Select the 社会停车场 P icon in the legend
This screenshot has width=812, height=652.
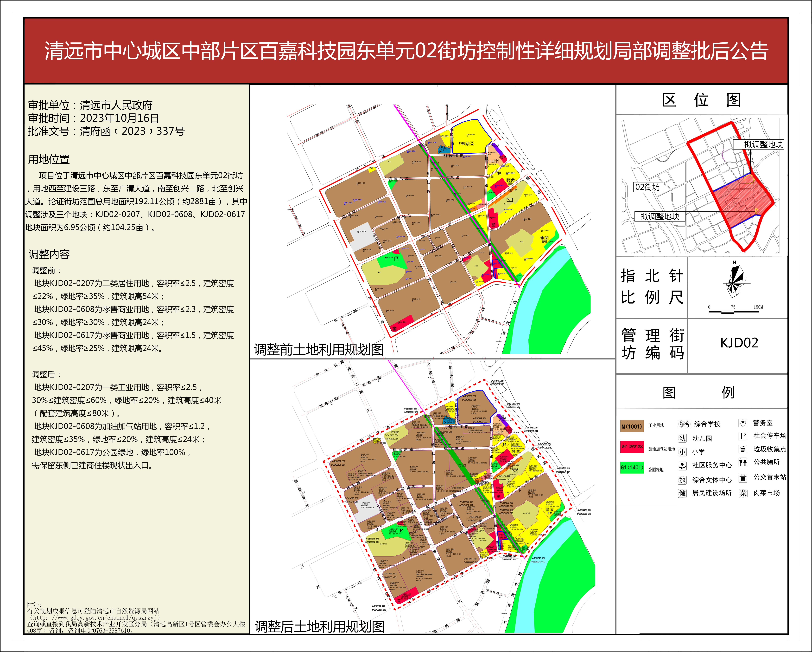743,436
